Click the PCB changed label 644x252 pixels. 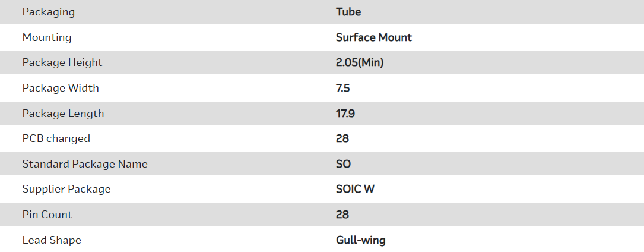(56, 138)
